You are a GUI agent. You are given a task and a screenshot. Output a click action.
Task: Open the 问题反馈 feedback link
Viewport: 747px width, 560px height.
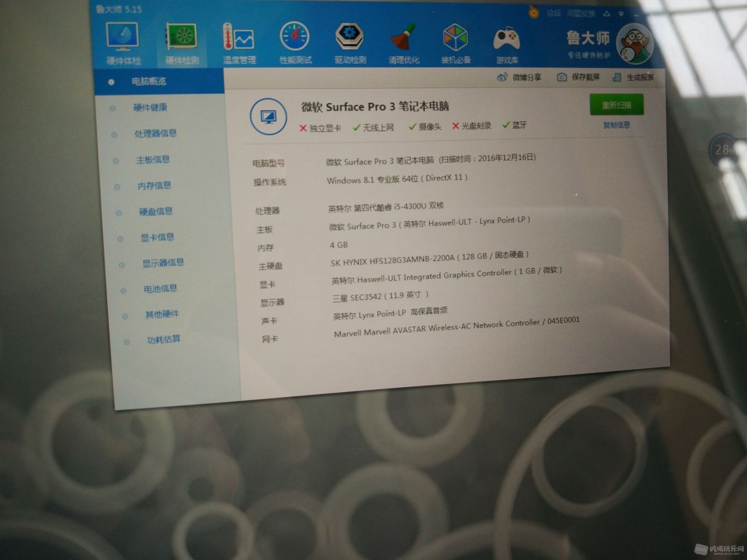(581, 14)
